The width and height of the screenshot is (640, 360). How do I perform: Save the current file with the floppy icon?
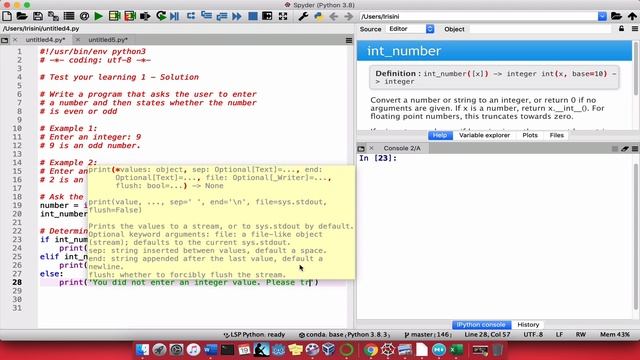pos(38,16)
